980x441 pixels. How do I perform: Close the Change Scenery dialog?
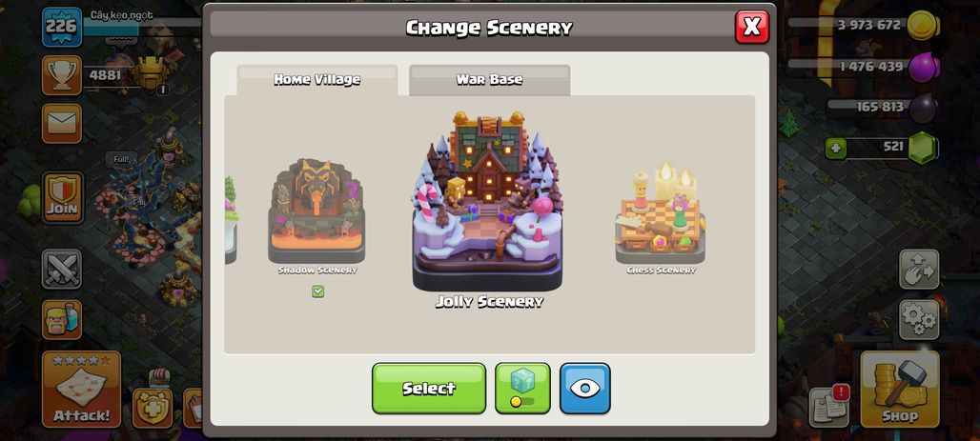click(x=752, y=27)
